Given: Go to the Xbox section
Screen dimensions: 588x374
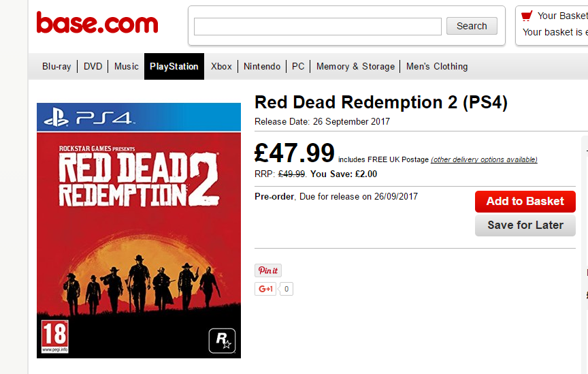Looking at the screenshot, I should click(221, 67).
